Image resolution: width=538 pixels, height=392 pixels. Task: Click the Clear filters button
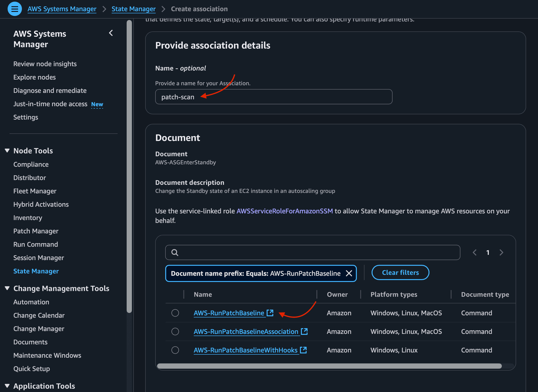400,272
